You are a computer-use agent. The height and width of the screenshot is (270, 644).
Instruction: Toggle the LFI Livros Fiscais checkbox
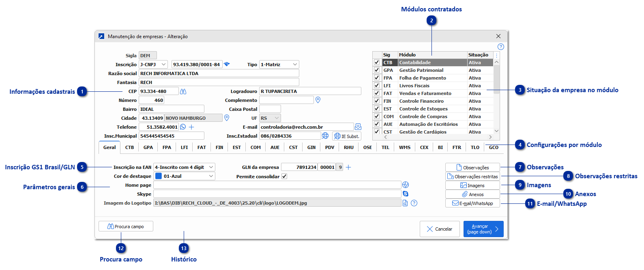tap(377, 85)
